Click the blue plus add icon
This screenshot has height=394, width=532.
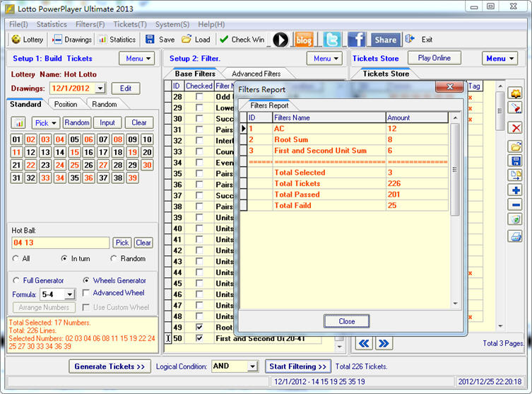tap(516, 190)
